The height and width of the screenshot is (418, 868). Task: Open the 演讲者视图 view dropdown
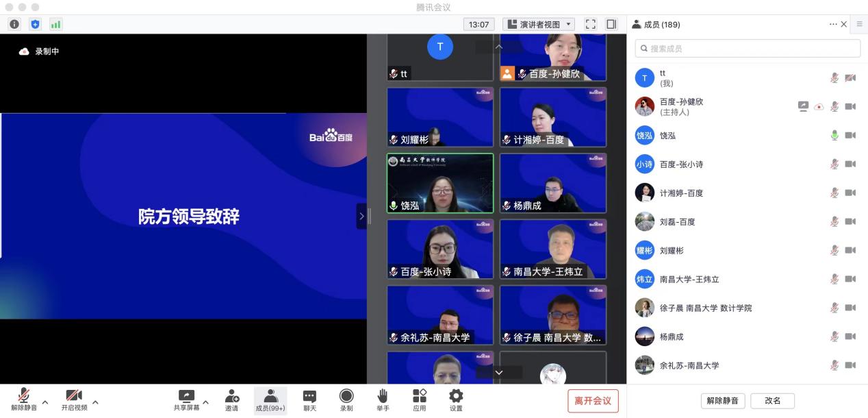(x=539, y=25)
